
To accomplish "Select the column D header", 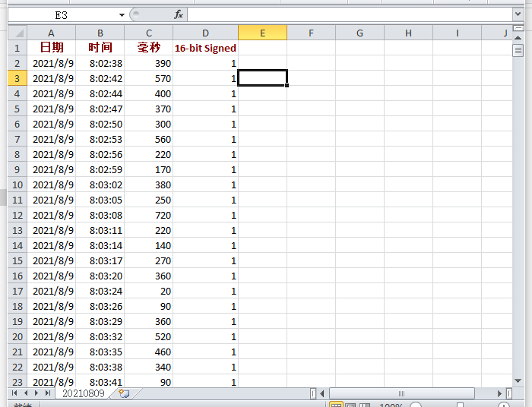I will [x=205, y=33].
